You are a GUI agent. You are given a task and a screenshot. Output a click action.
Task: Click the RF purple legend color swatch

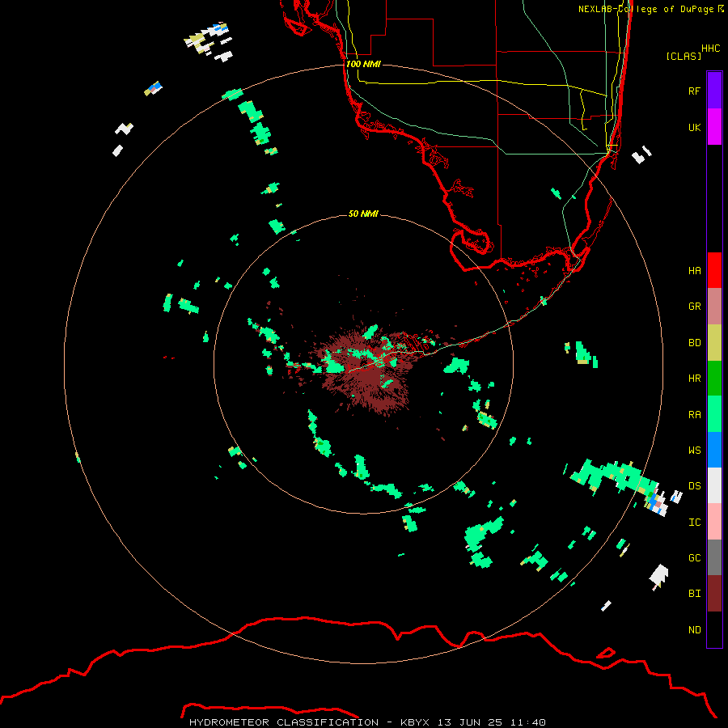point(714,91)
